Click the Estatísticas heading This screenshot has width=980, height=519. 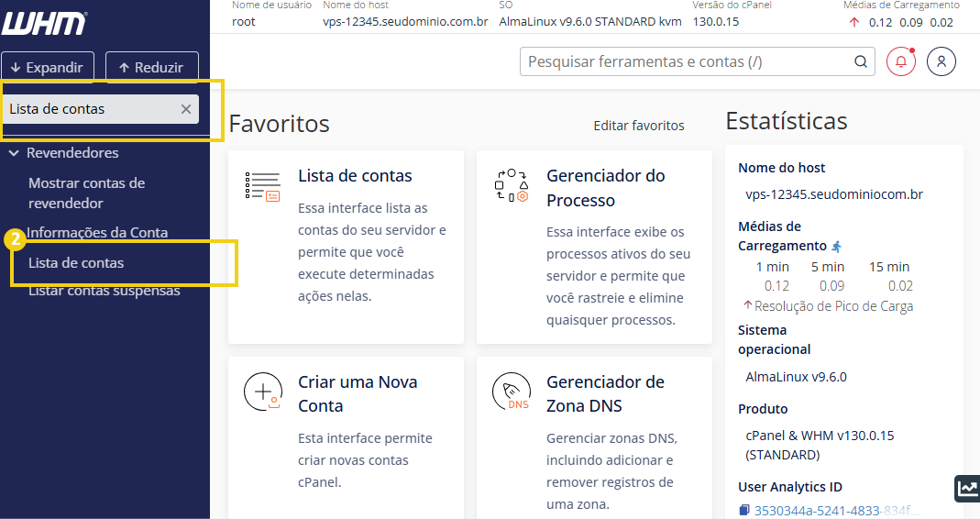787,121
